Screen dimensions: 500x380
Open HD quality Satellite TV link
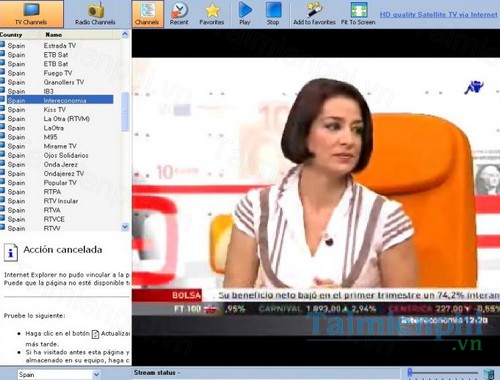(438, 15)
